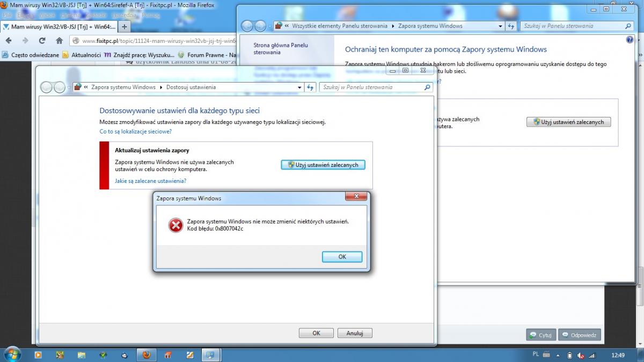The height and width of the screenshot is (362, 644).
Task: Click the Firefox forward arrow
Action: coord(25,40)
